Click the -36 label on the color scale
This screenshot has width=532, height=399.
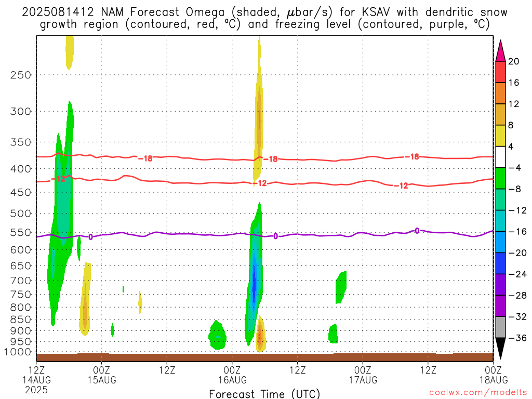click(517, 338)
